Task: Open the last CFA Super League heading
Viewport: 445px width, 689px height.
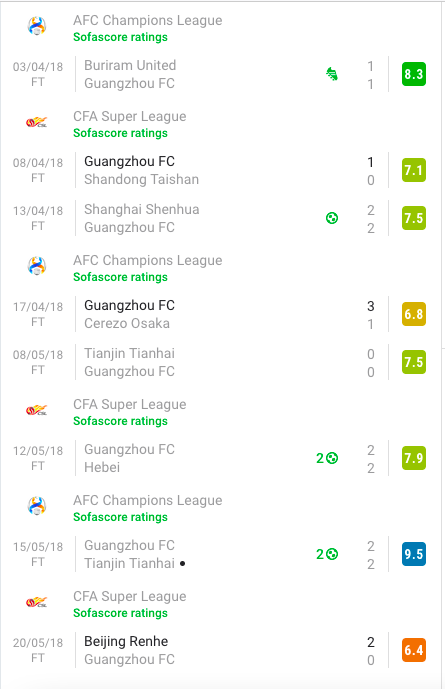Action: click(x=130, y=596)
